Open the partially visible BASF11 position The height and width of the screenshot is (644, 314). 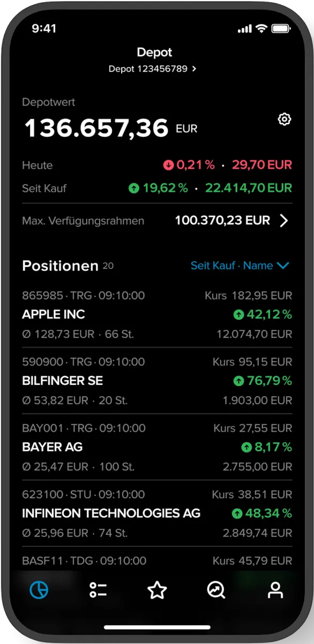tap(157, 561)
